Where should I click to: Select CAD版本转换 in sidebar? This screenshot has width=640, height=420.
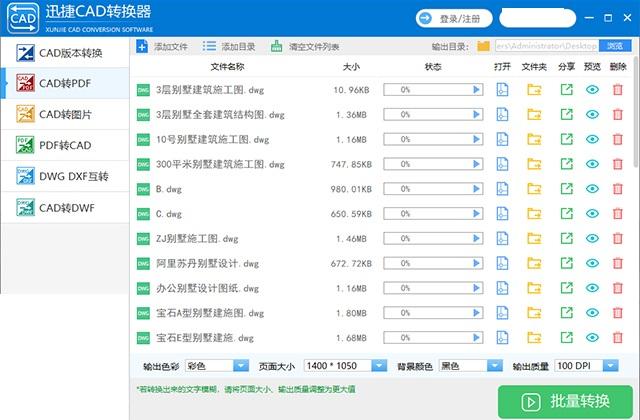pyautogui.click(x=65, y=53)
